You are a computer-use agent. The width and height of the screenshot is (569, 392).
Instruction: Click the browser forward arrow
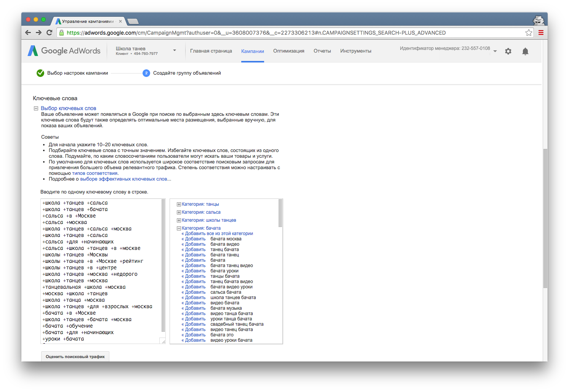coord(38,33)
